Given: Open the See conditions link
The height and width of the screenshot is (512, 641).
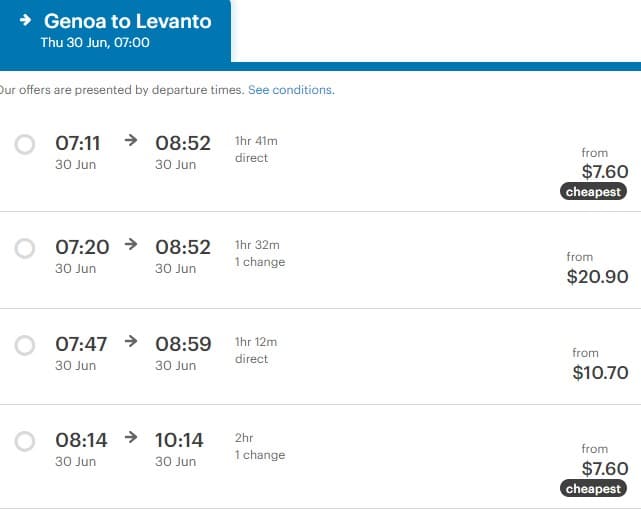Looking at the screenshot, I should pyautogui.click(x=290, y=90).
